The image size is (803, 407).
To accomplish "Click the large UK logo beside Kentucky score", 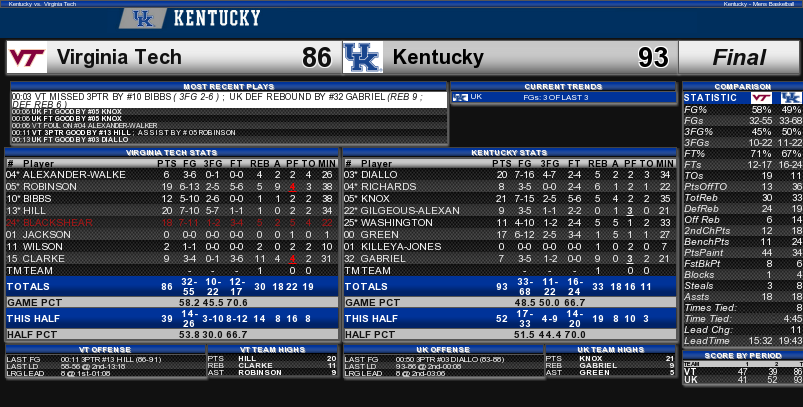I will point(363,57).
